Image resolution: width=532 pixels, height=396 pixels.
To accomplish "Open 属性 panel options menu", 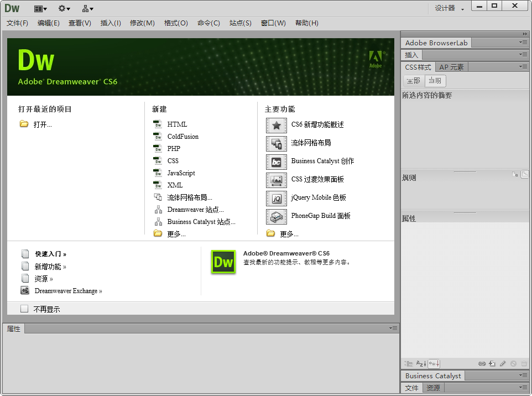I will click(393, 328).
